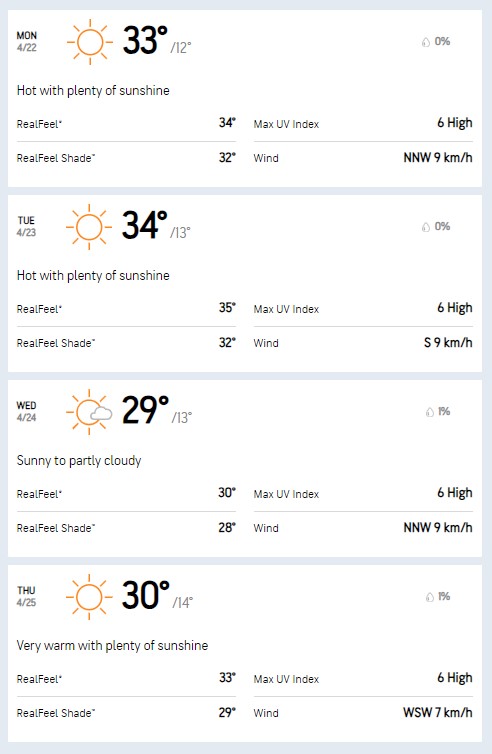Click Tuesday's 0% precipitation drop icon

click(x=426, y=227)
